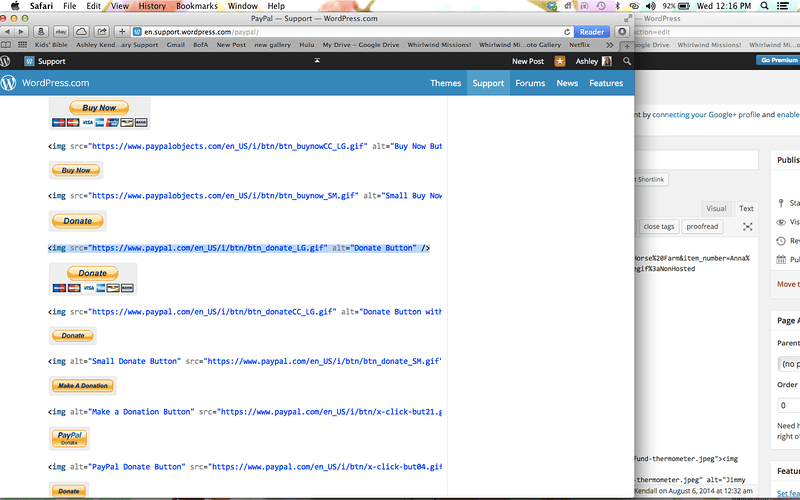Click the iCloud Tabs cloud icon
Screen dimensions: 800x500
pos(81,32)
